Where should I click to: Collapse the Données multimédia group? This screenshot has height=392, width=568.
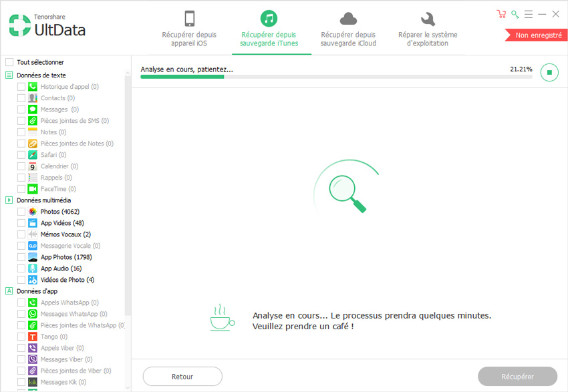pyautogui.click(x=9, y=200)
